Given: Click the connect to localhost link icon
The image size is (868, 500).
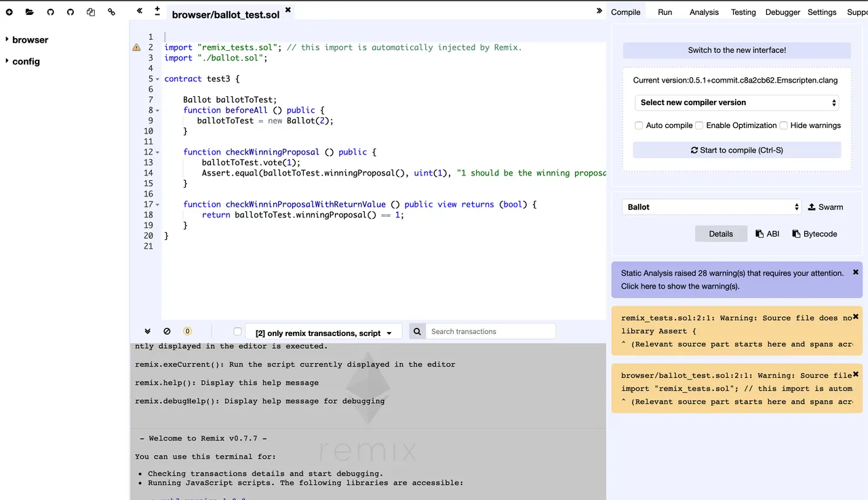Looking at the screenshot, I should click(x=112, y=12).
